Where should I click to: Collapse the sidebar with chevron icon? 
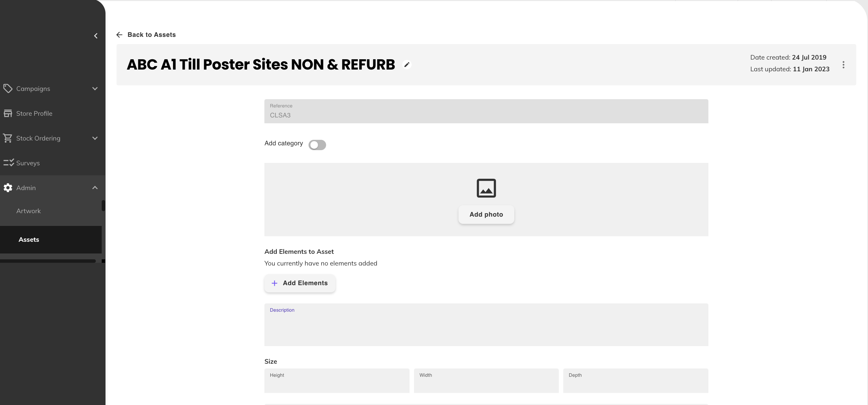pyautogui.click(x=96, y=36)
